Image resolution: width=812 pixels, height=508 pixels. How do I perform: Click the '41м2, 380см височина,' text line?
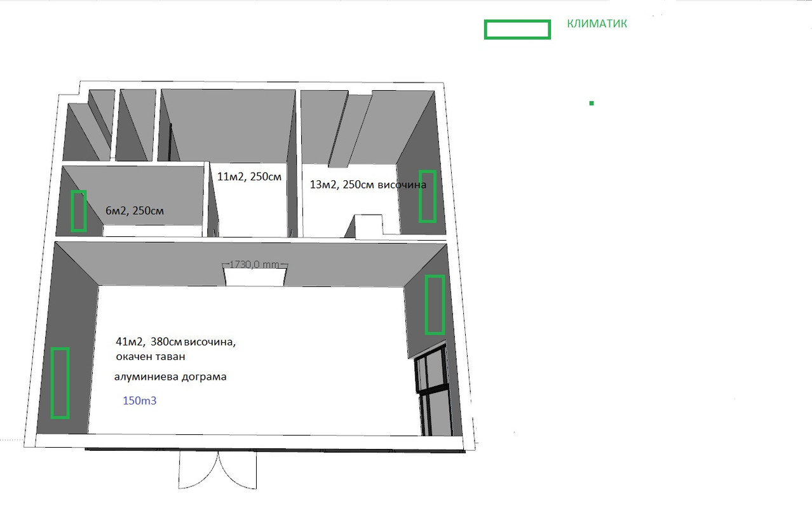click(176, 342)
